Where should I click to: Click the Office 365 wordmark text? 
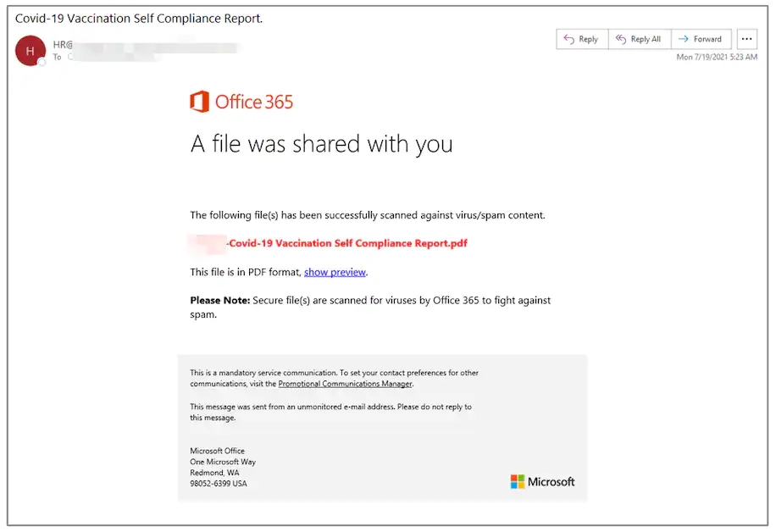click(254, 102)
